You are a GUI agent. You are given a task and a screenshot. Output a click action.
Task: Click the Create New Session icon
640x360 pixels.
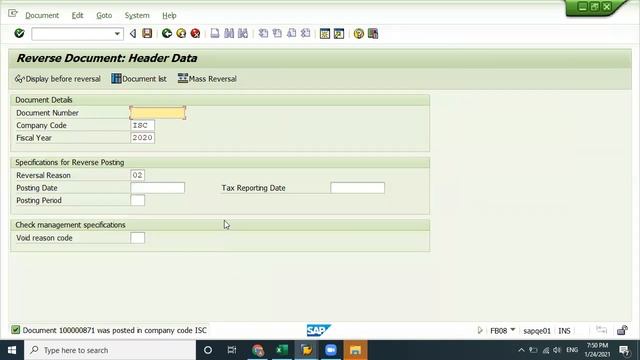click(325, 33)
